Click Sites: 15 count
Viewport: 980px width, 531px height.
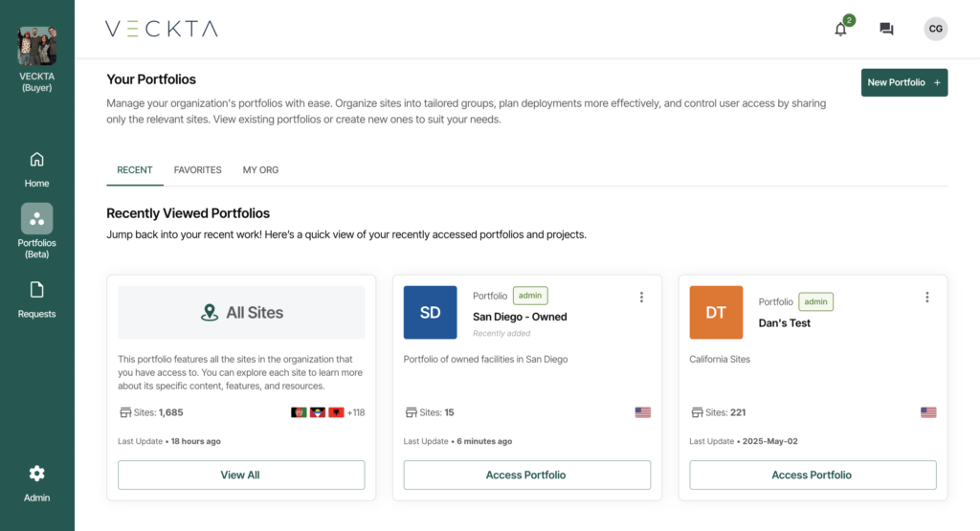coord(436,412)
